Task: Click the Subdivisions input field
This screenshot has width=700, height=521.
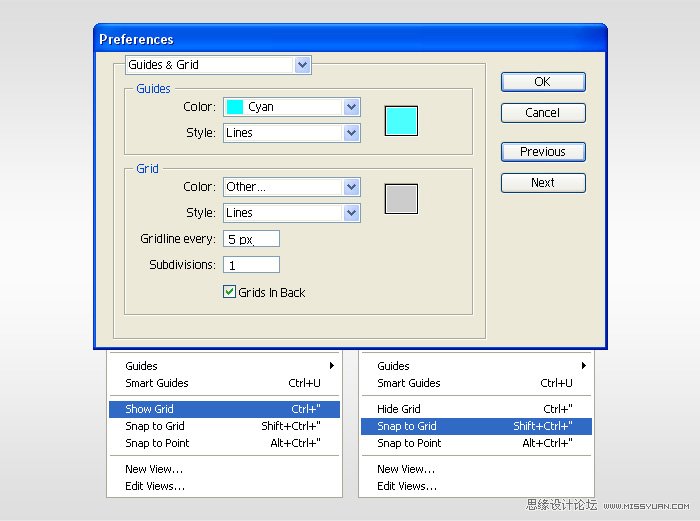Action: (x=251, y=265)
